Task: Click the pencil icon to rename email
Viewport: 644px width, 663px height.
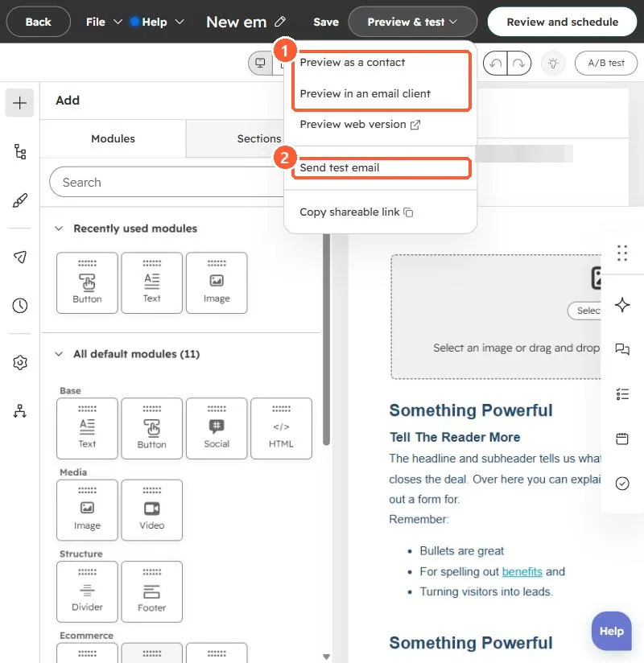Action: [x=280, y=22]
